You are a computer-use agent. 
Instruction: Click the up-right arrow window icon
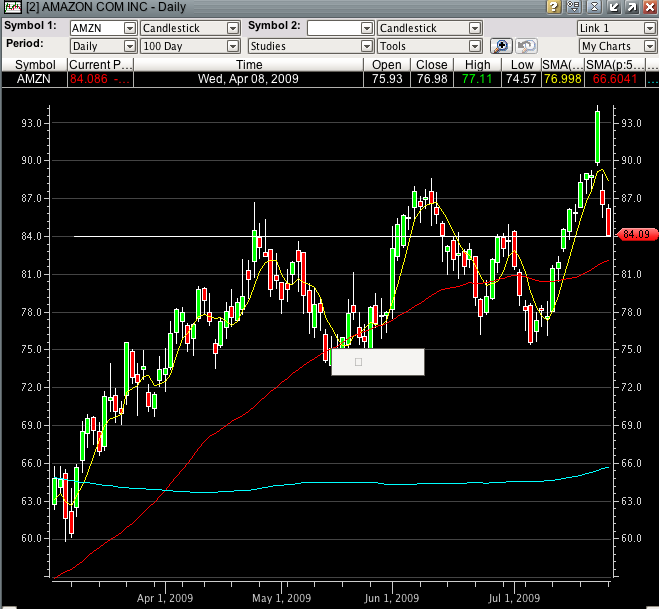point(631,8)
